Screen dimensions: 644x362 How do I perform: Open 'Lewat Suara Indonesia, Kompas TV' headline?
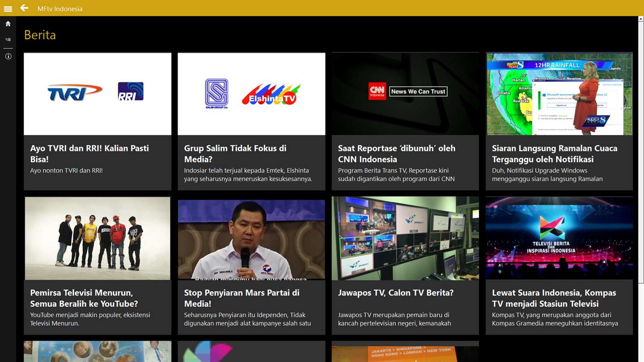click(x=554, y=298)
